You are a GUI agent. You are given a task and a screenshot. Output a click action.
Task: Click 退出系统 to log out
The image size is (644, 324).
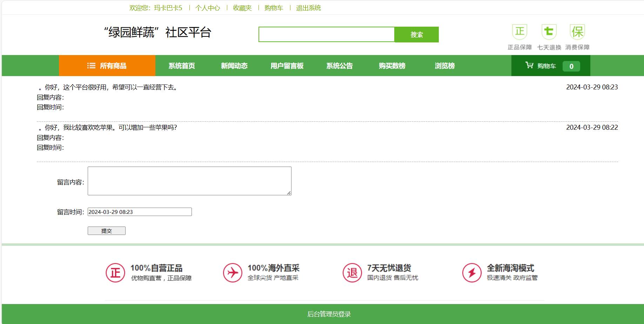tap(308, 8)
